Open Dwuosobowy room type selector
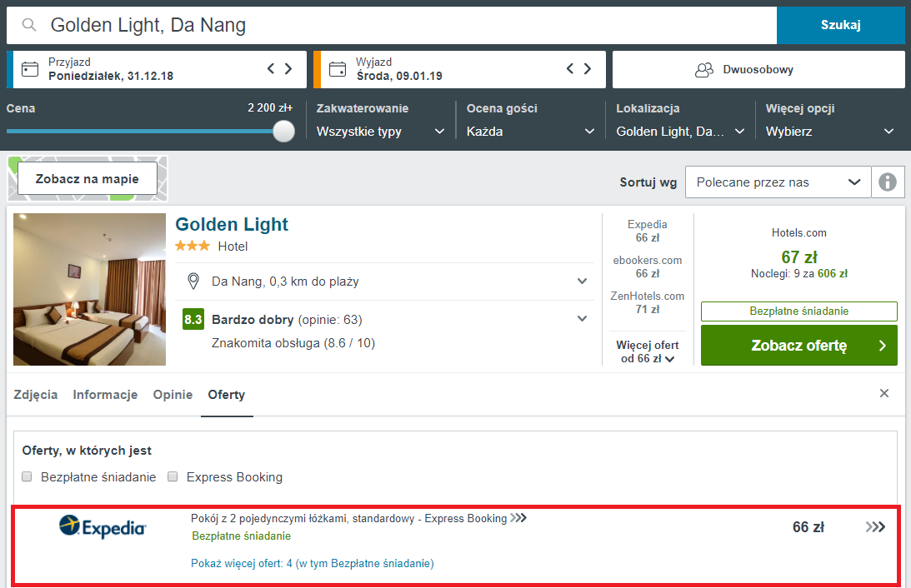 pos(758,70)
